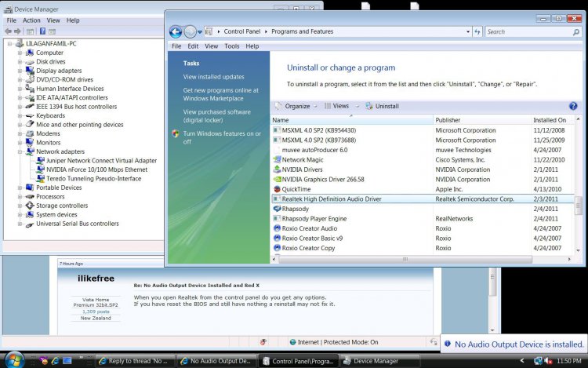Click the refresh icon beside the address bar
588x368 pixels.
477,32
